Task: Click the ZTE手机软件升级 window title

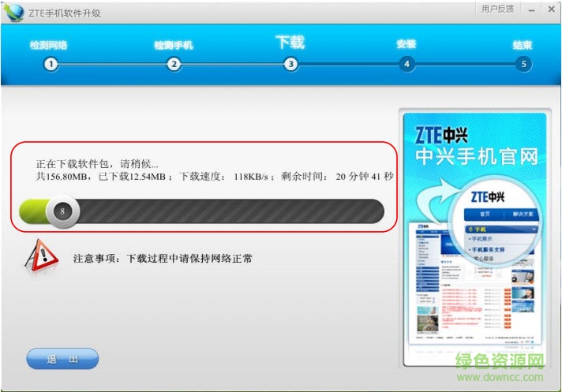Action: click(65, 13)
